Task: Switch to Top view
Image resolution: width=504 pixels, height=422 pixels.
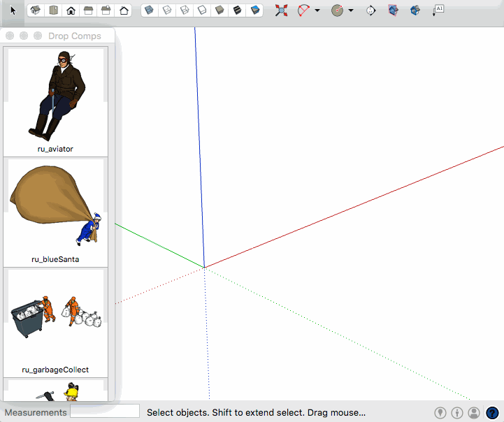Action: (x=53, y=10)
